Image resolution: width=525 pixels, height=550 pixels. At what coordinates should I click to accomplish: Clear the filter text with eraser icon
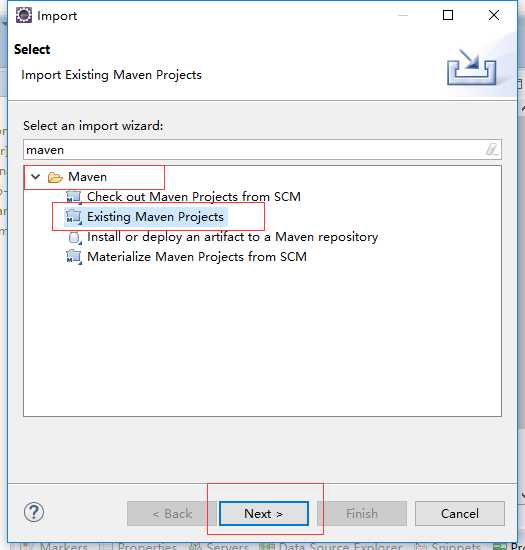point(492,149)
